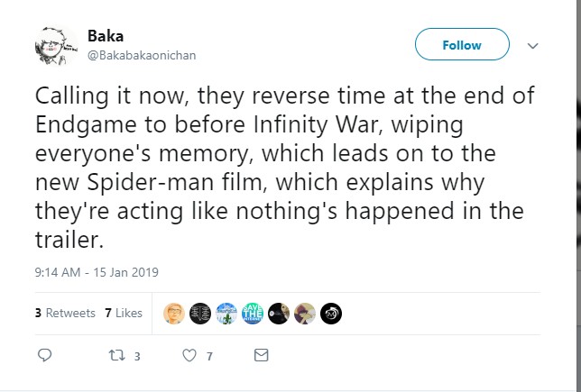The height and width of the screenshot is (392, 581).
Task: Click the reply speech bubble icon
Action: point(44,356)
